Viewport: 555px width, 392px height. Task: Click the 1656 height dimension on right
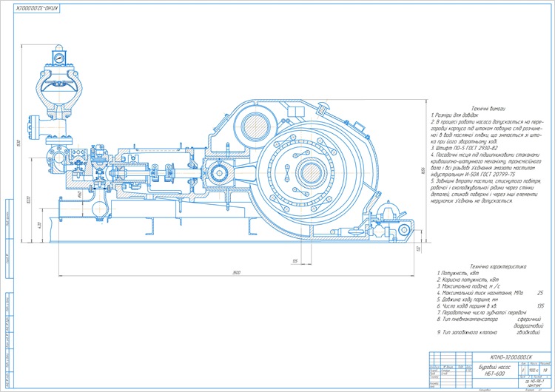click(x=423, y=171)
